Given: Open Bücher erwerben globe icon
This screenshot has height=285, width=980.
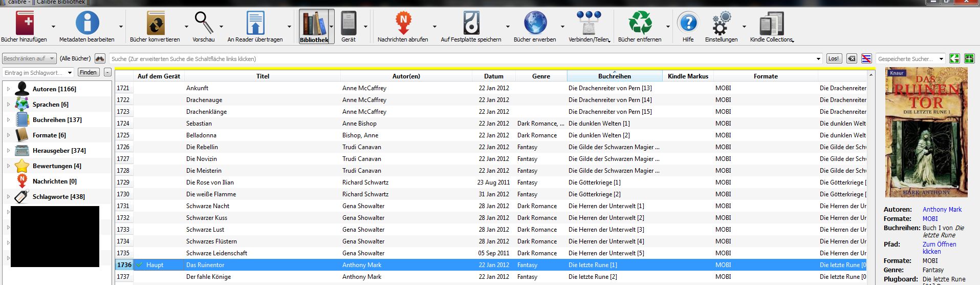Looking at the screenshot, I should [x=535, y=23].
